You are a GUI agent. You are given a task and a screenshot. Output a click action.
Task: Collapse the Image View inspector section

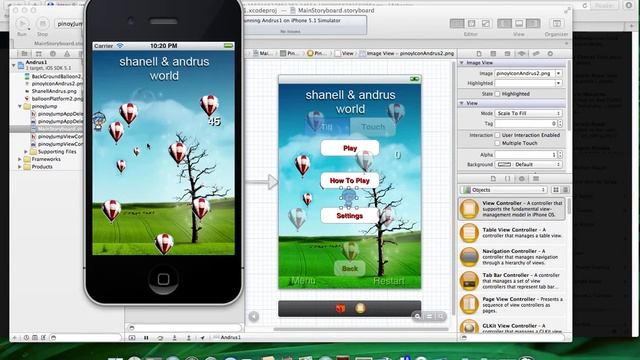462,63
